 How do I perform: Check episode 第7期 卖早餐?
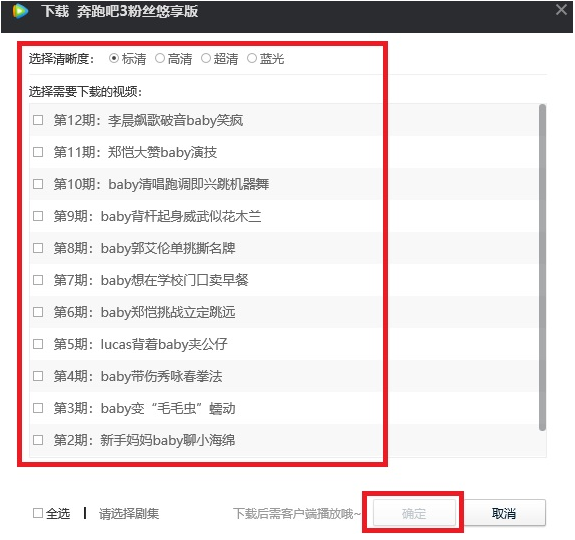point(38,280)
